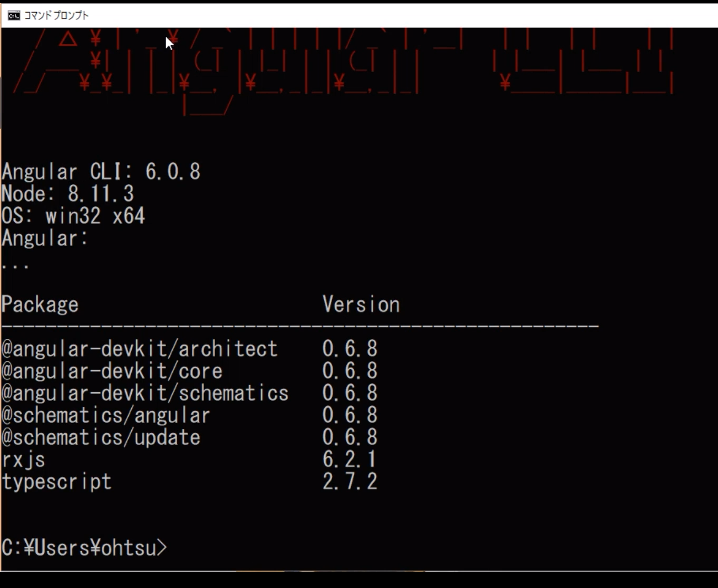
Task: Click the Command Prompt title bar icon
Action: [14, 16]
